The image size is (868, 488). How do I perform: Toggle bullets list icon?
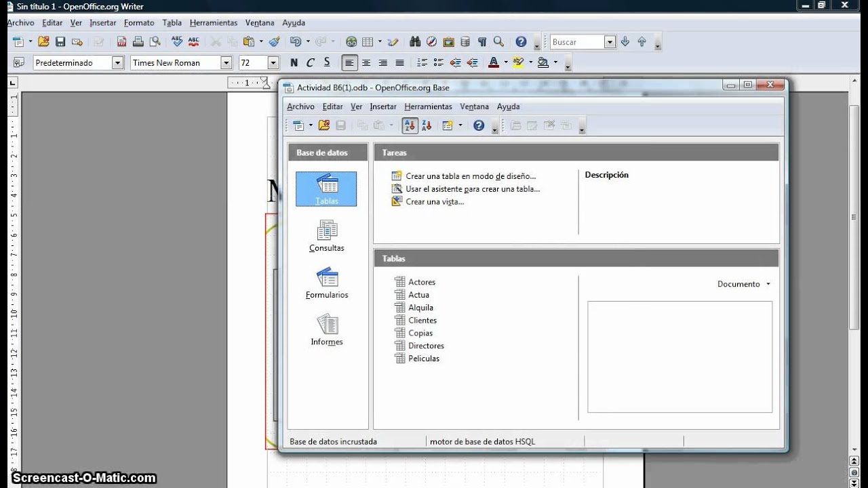coord(439,62)
